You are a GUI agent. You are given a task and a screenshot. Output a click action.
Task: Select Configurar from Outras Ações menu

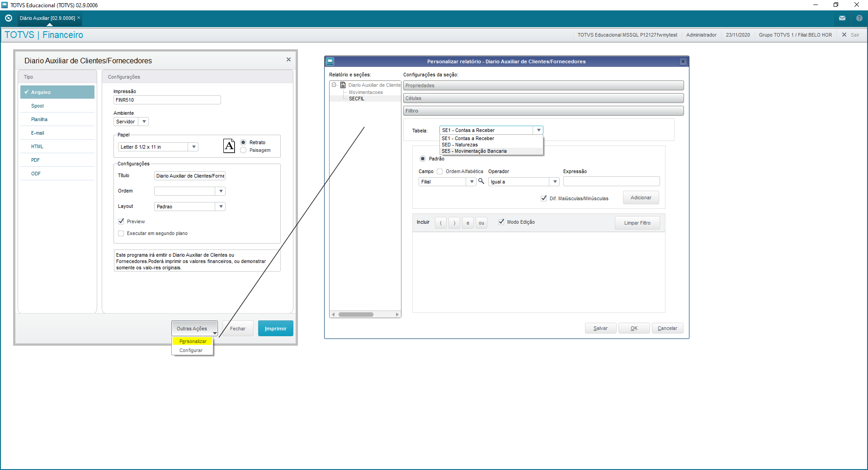coord(193,350)
